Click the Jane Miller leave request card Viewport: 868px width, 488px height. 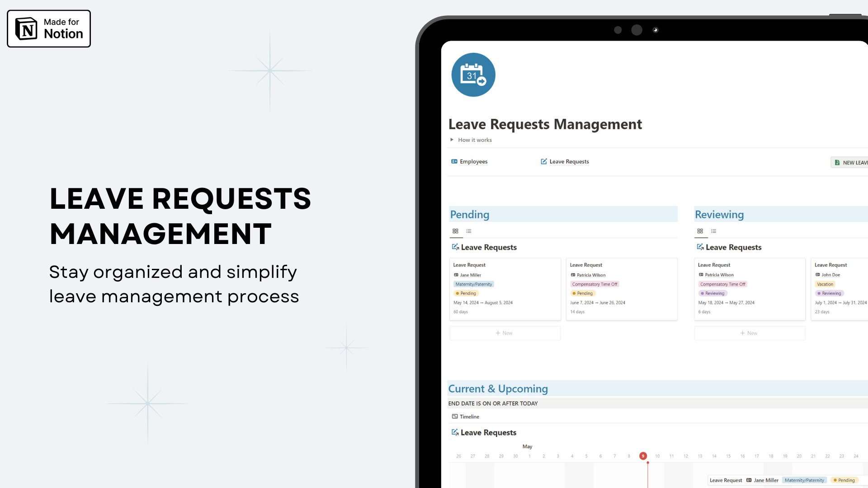pos(505,288)
